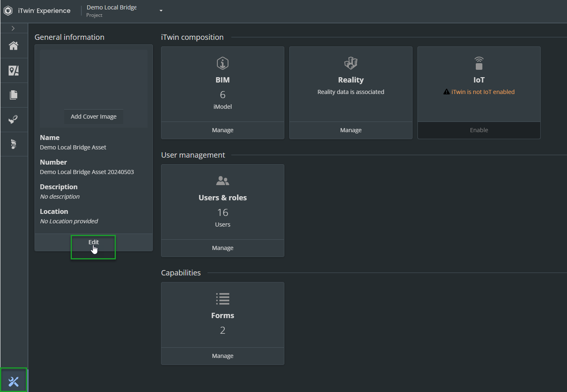Click the 'No description' text
Viewport: 567px width, 392px height.
pos(60,197)
